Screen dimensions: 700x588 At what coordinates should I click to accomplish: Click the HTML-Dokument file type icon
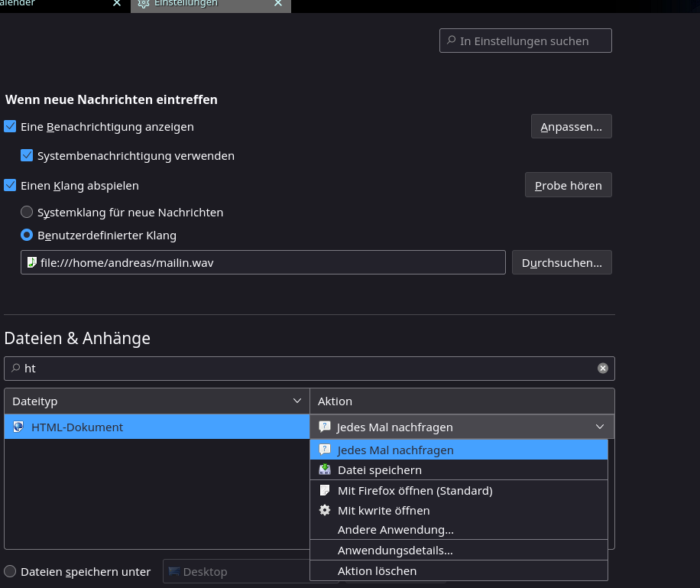18,427
